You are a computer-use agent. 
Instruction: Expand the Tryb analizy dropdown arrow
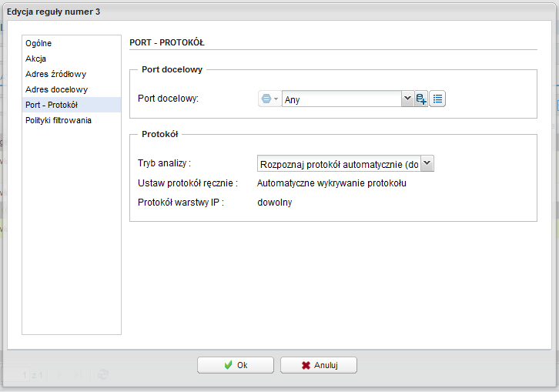coord(427,163)
